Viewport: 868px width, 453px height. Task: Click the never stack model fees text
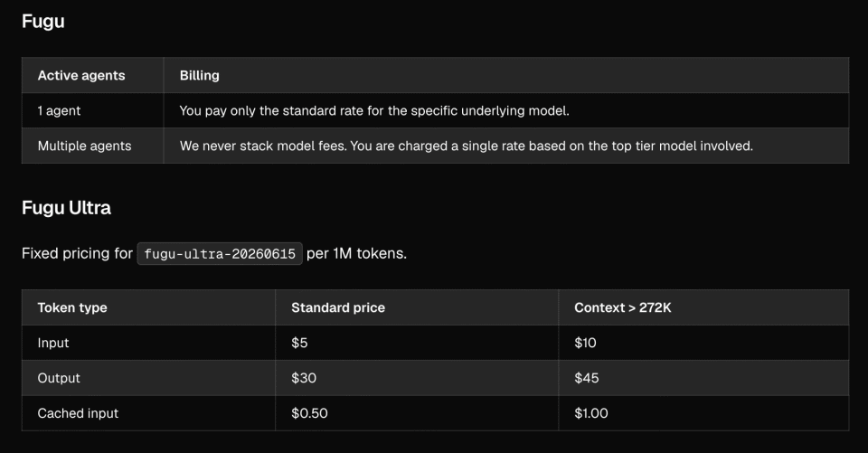click(x=467, y=146)
